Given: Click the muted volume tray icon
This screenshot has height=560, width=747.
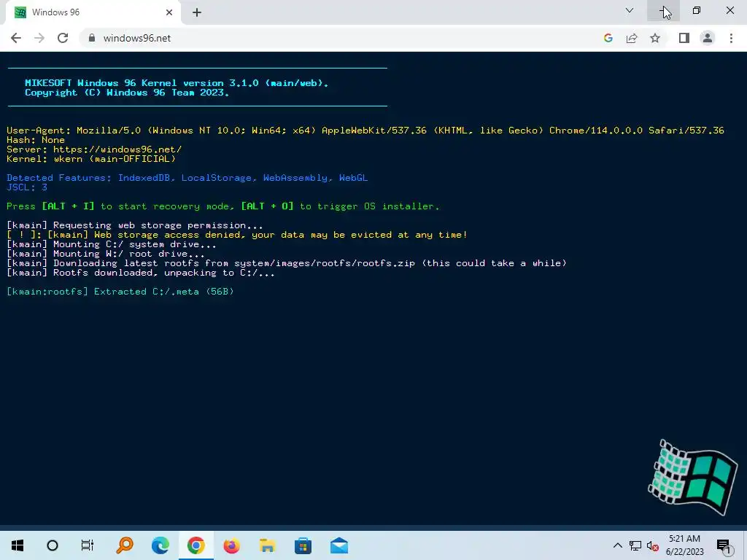Looking at the screenshot, I should [x=653, y=545].
